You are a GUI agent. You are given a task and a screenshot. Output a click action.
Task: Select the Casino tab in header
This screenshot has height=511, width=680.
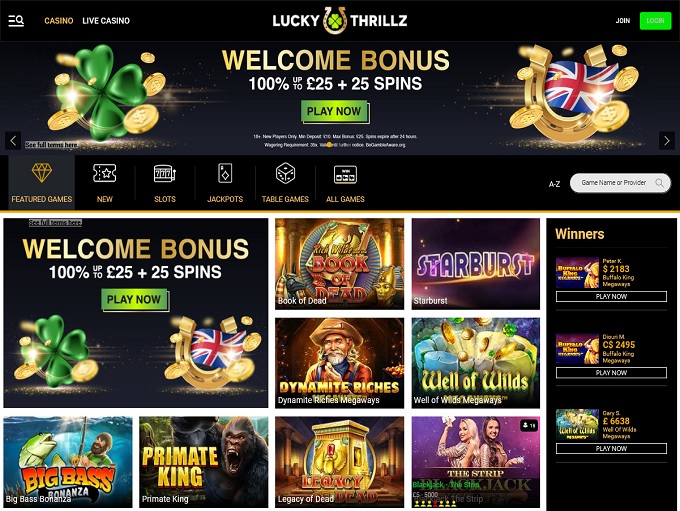(x=59, y=20)
